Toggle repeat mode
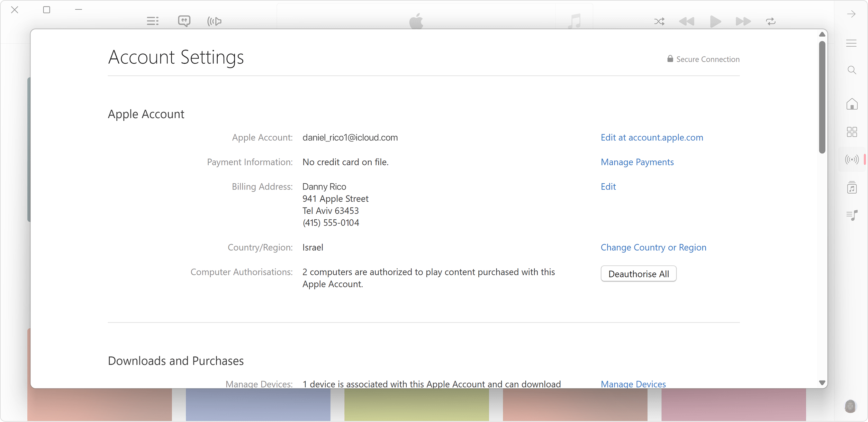The width and height of the screenshot is (868, 422). (771, 22)
